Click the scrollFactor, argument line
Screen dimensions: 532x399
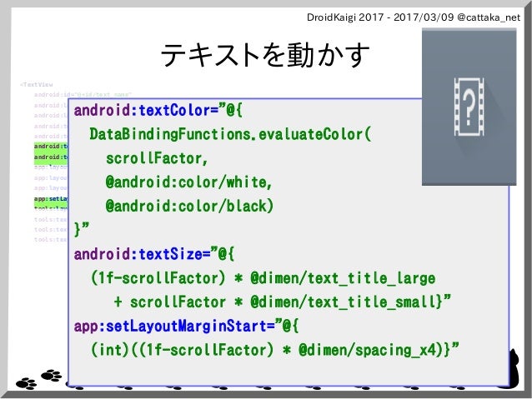tap(157, 158)
